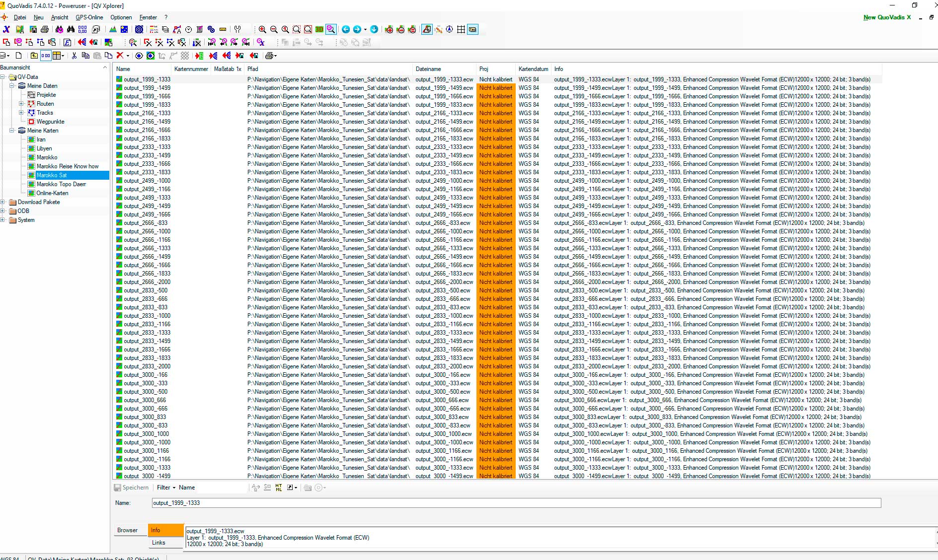Expand the Download Pakete folder

(3, 202)
